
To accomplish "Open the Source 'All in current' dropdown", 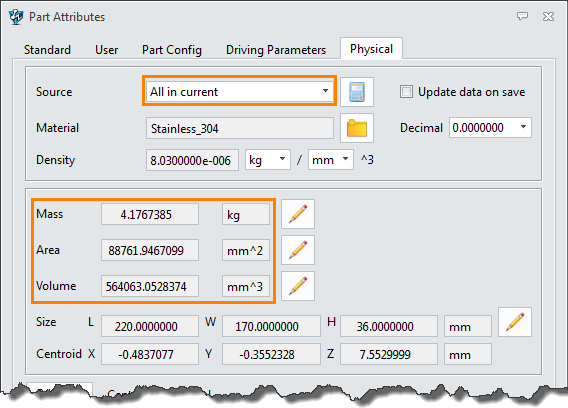I will [239, 91].
